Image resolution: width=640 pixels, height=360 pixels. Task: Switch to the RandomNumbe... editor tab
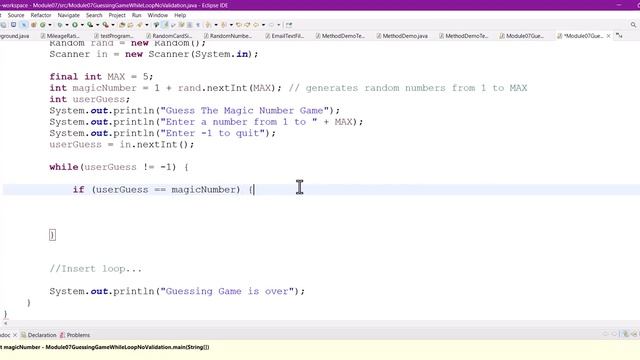[x=227, y=36]
